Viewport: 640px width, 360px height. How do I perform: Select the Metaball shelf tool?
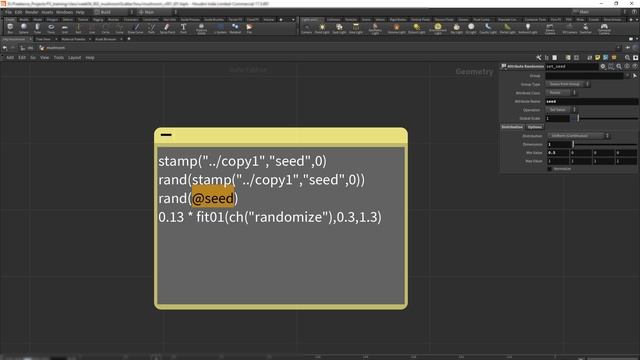pyautogui.click(x=235, y=28)
